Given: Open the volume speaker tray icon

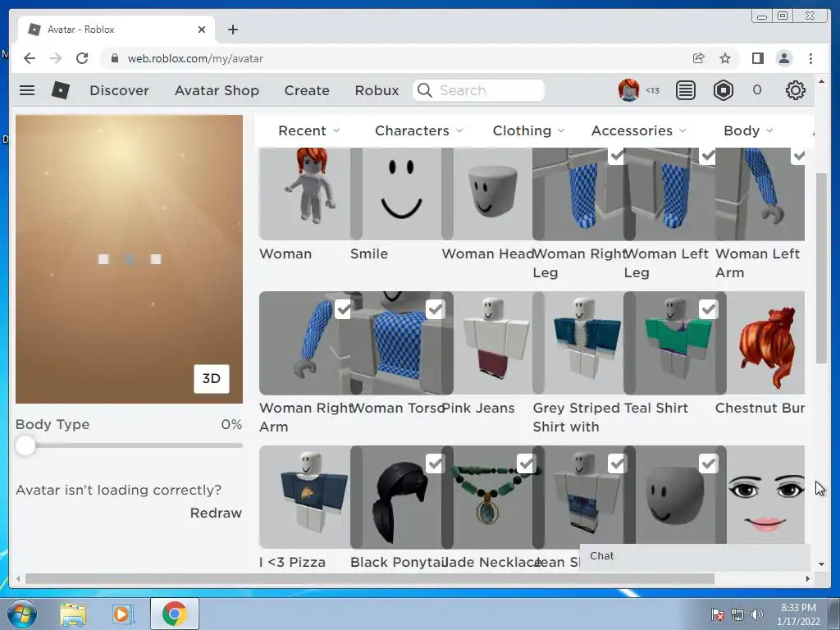Looking at the screenshot, I should (x=756, y=614).
